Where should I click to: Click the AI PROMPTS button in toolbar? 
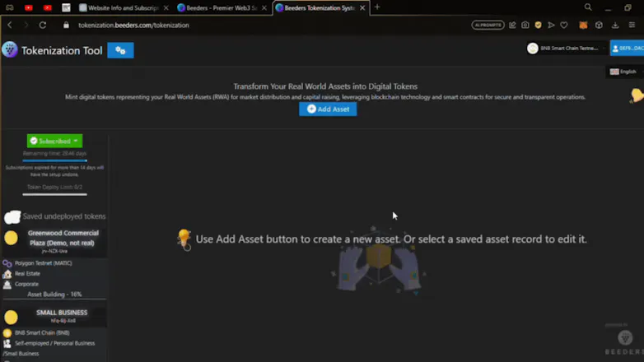[x=488, y=25]
